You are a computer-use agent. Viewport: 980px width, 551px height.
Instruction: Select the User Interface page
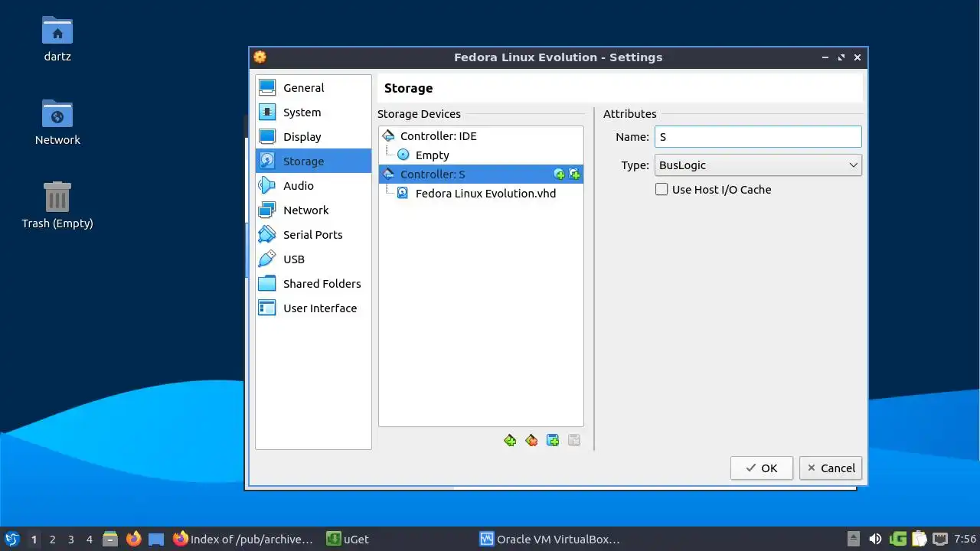point(313,308)
